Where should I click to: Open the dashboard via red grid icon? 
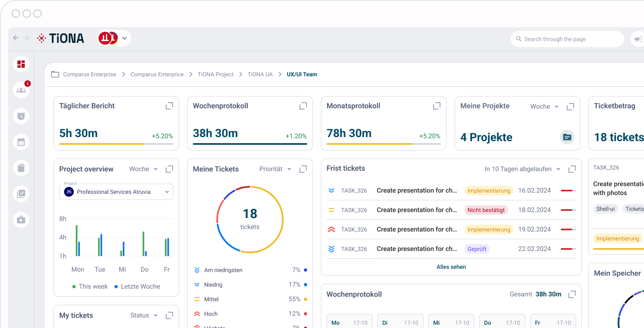(x=21, y=64)
